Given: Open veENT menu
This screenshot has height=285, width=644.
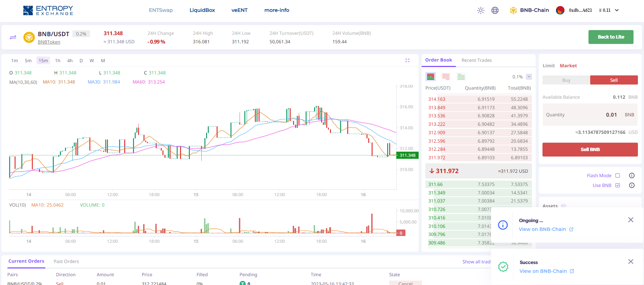Looking at the screenshot, I should [x=240, y=10].
